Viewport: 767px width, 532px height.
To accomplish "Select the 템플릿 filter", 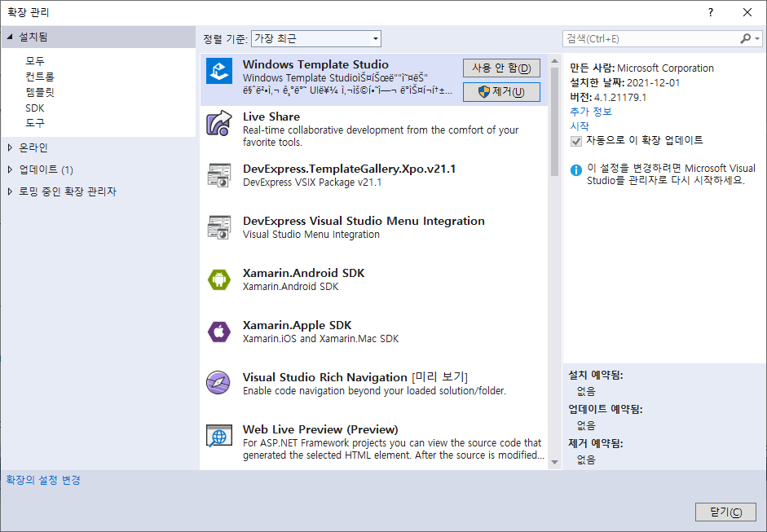I will pyautogui.click(x=40, y=92).
